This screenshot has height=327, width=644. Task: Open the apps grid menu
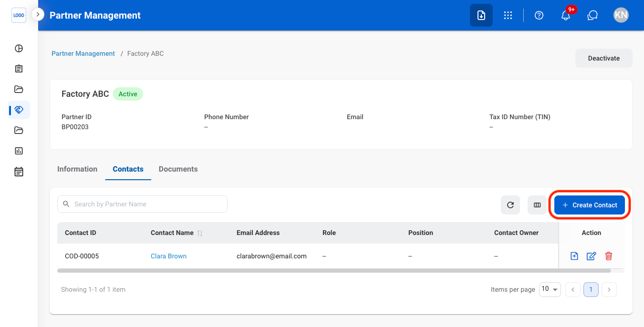(508, 15)
